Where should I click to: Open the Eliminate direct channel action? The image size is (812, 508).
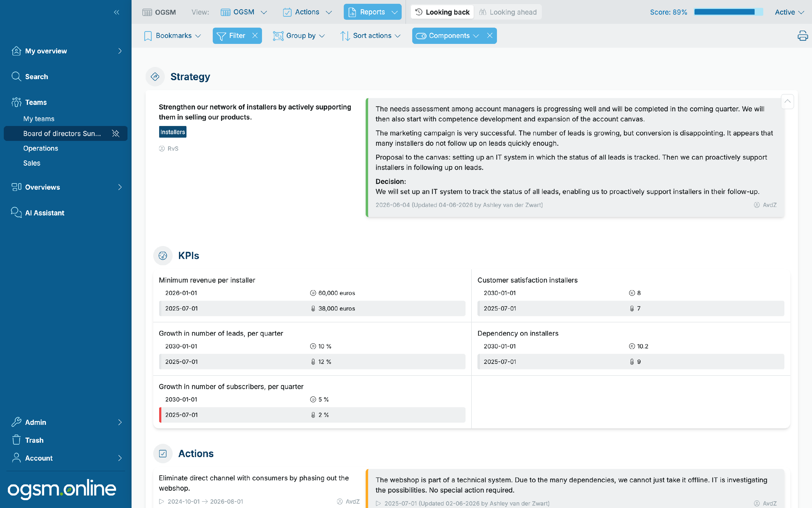tap(254, 483)
